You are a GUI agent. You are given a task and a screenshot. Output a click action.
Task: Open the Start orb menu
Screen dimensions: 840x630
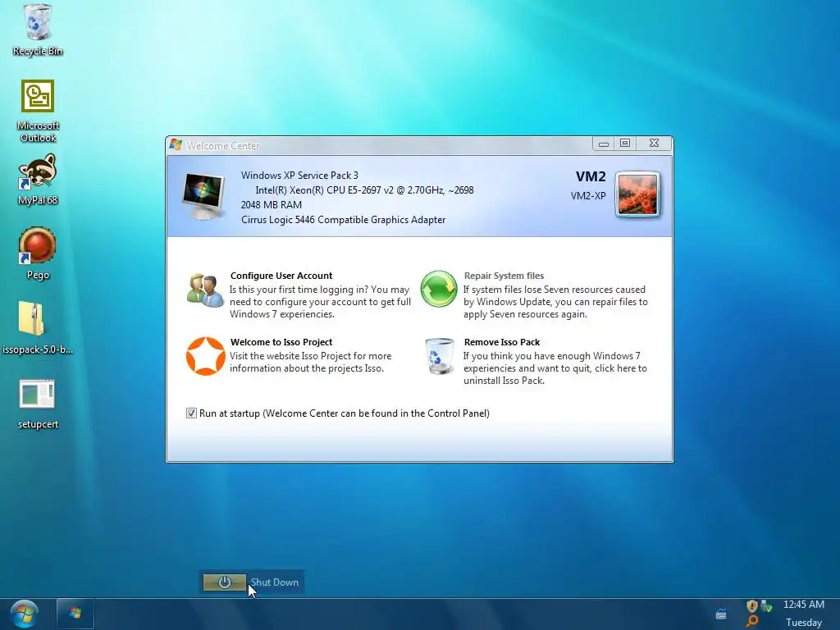(x=24, y=614)
